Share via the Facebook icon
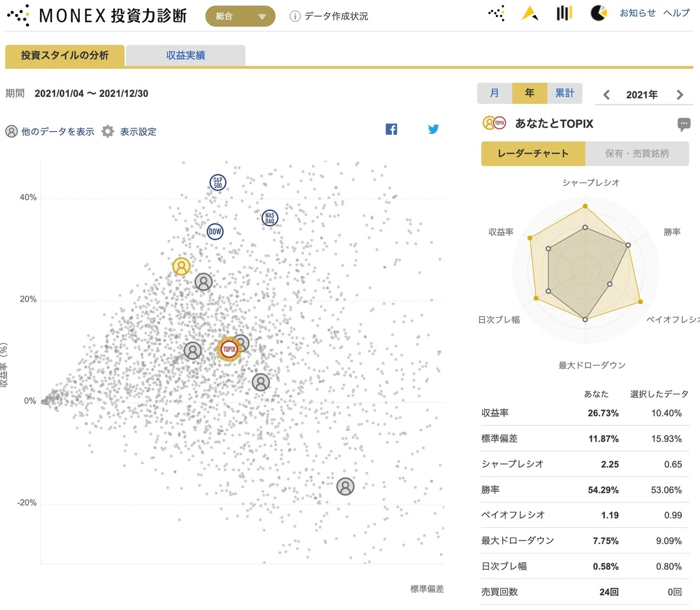The height and width of the screenshot is (610, 700). [x=391, y=129]
